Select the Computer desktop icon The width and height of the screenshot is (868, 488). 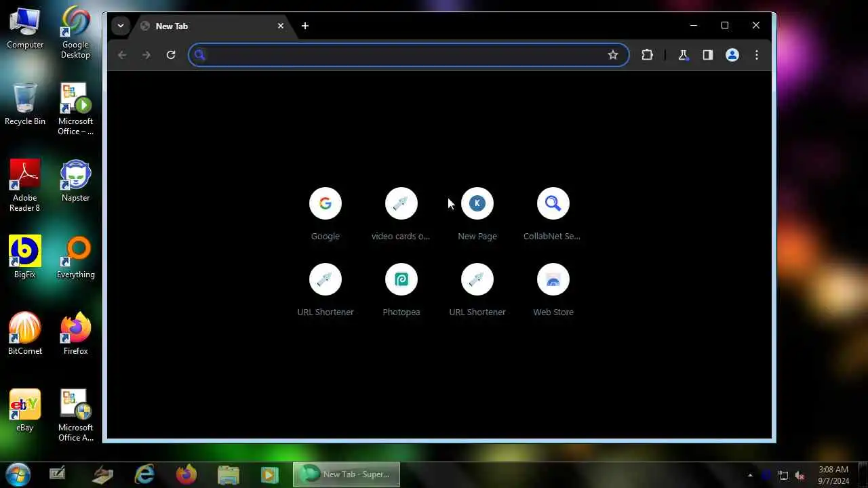click(25, 28)
